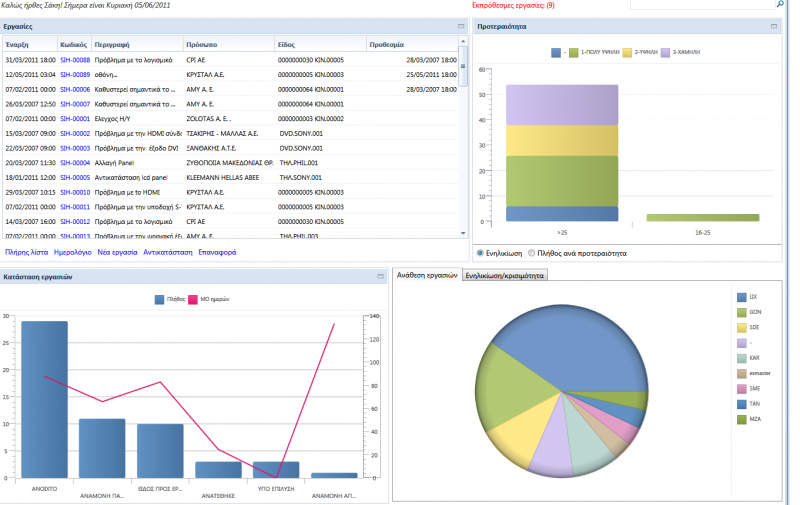Click the ΜΟ ημερών legend swatch
Image resolution: width=800 pixels, height=505 pixels.
[x=193, y=299]
